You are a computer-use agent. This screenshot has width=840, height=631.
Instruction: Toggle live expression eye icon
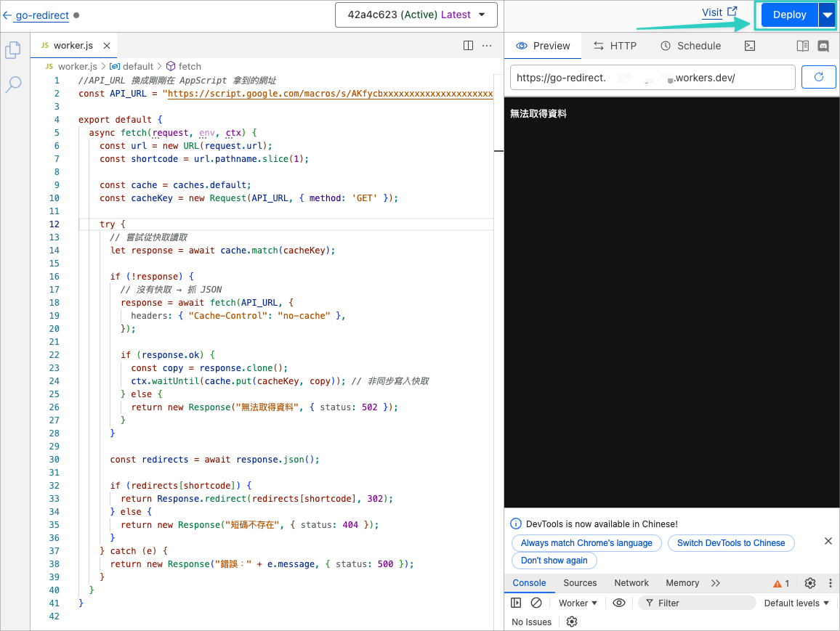[619, 603]
